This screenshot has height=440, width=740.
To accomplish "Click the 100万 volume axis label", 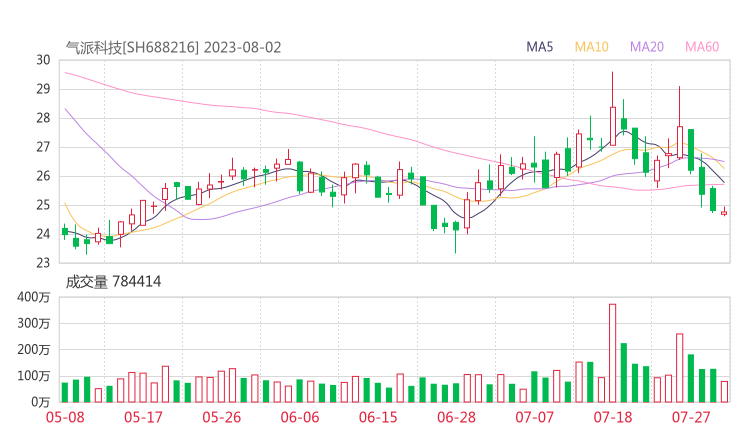I will pos(34,376).
